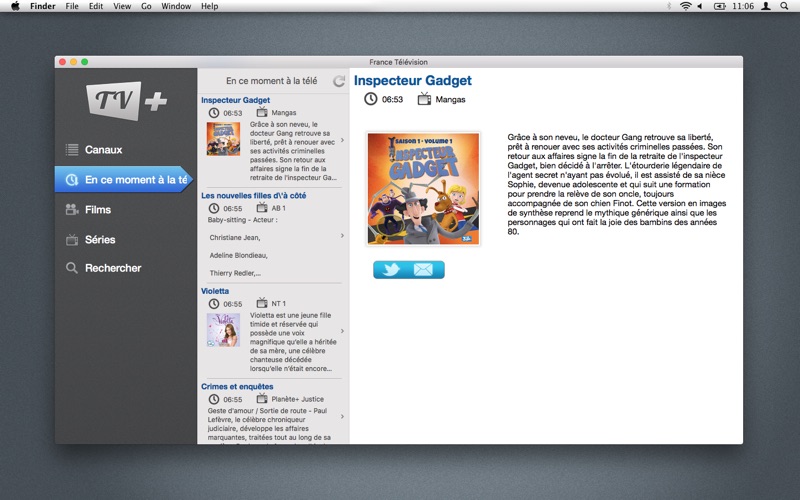Screen dimensions: 800x500
Task: Open Inspecteur Gadget list entry title
Action: [235, 100]
